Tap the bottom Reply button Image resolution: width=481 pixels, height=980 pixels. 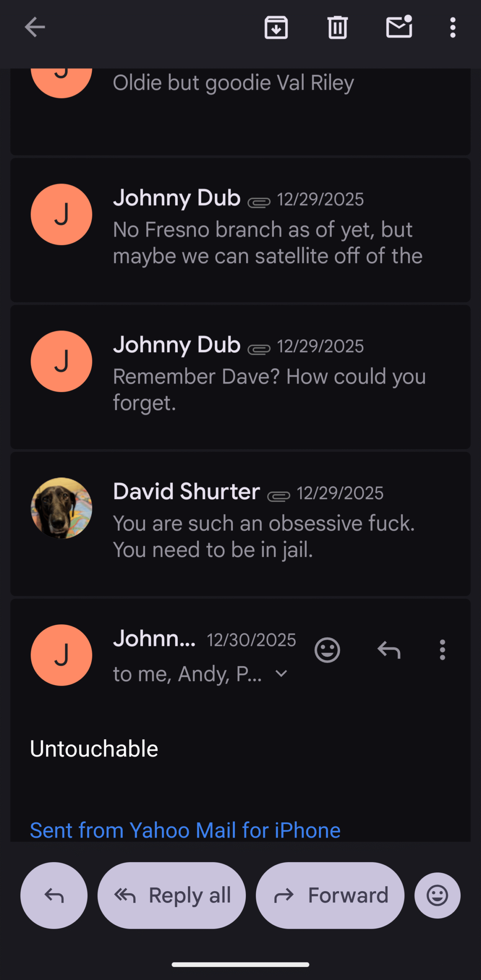click(54, 895)
